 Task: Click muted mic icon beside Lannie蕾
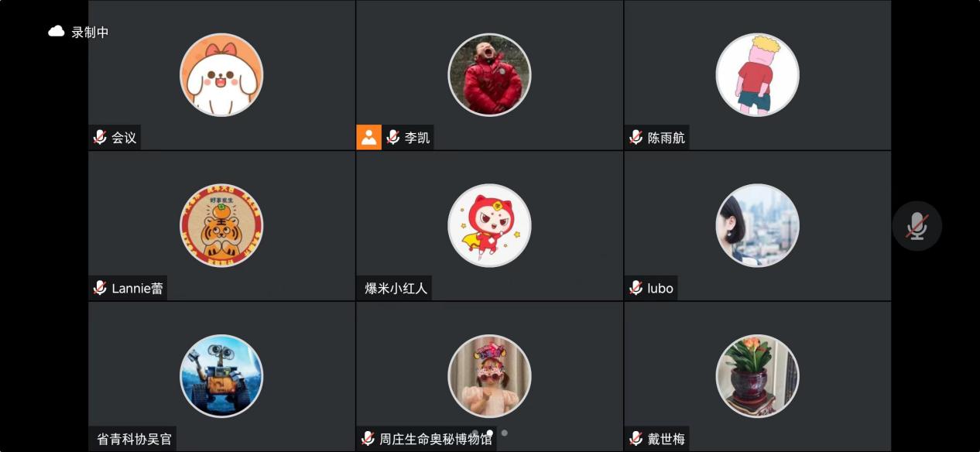[99, 288]
